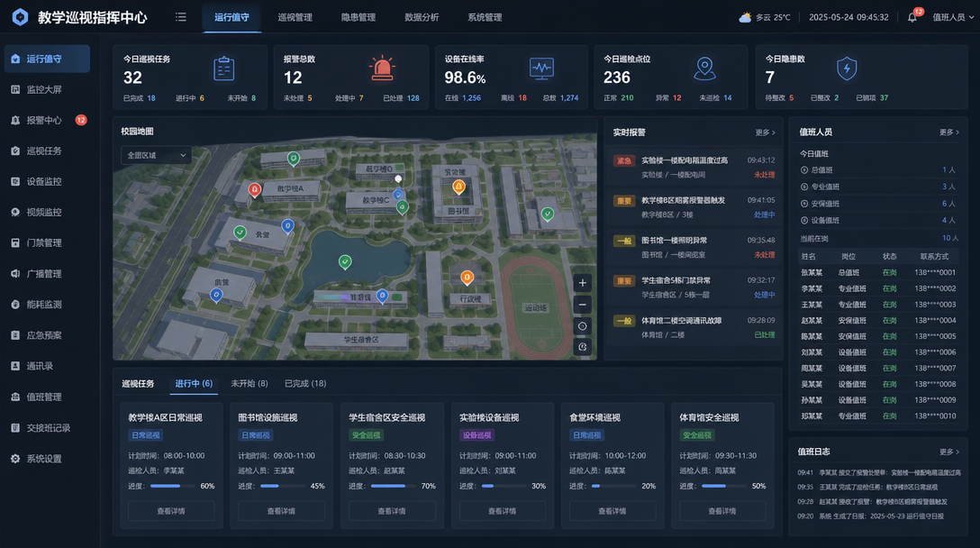Open 门禁管理 sidebar item
The width and height of the screenshot is (980, 548).
(47, 242)
